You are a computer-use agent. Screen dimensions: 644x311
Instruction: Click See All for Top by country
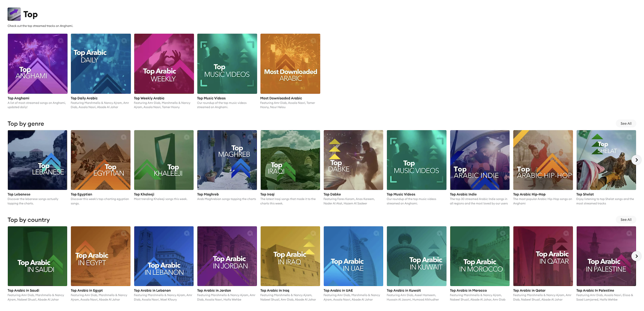tap(626, 220)
